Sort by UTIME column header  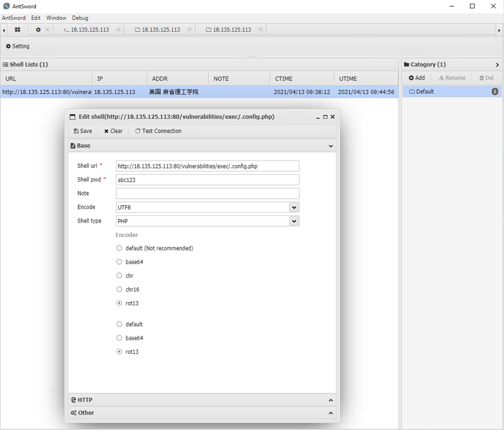pos(366,79)
